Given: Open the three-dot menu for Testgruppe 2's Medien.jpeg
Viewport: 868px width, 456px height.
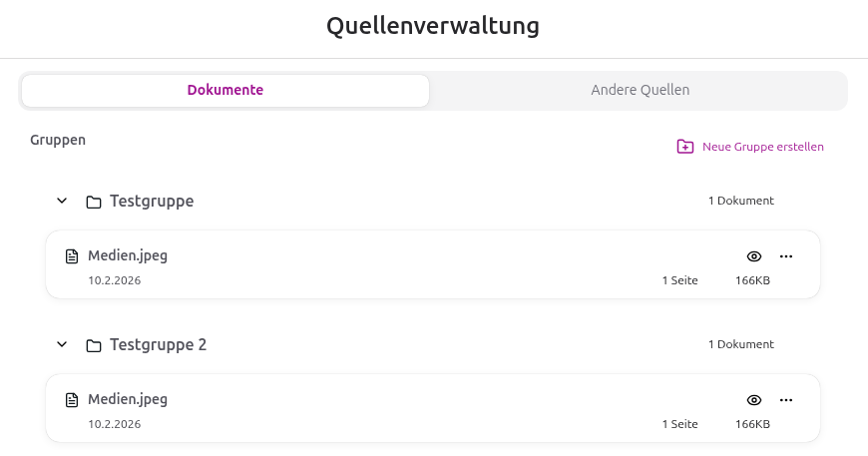Looking at the screenshot, I should (x=786, y=400).
